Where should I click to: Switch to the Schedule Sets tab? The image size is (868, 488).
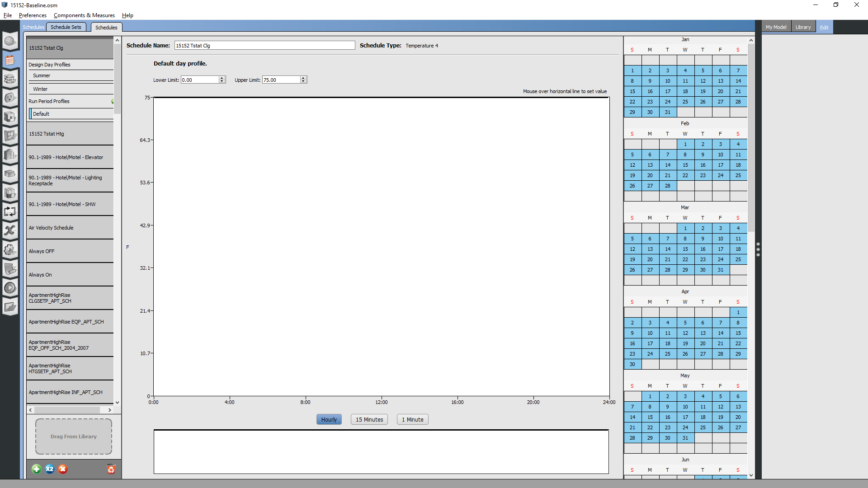pyautogui.click(x=66, y=27)
